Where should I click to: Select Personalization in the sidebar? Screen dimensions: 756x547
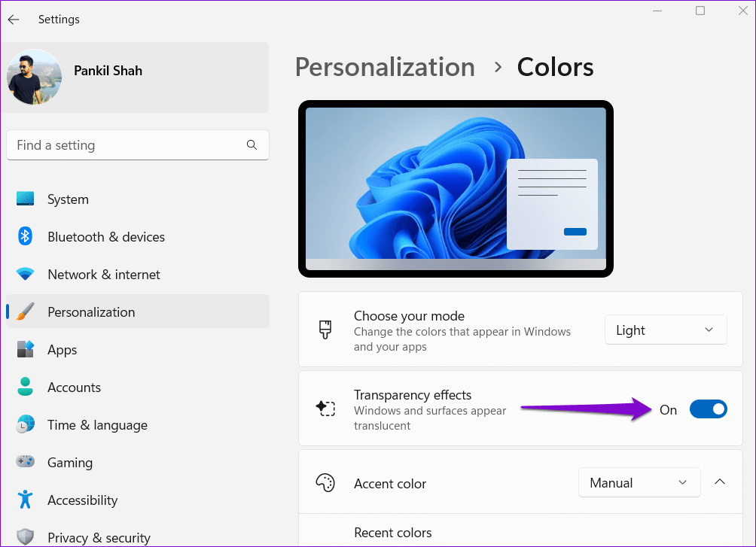coord(91,312)
